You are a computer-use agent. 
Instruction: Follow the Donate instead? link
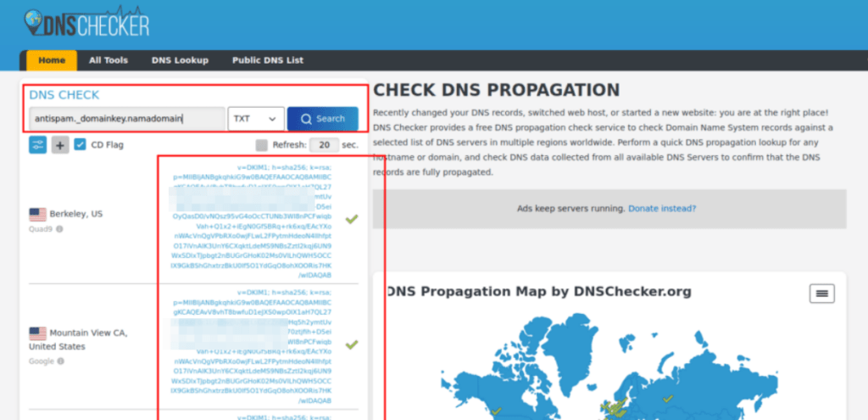pyautogui.click(x=662, y=209)
